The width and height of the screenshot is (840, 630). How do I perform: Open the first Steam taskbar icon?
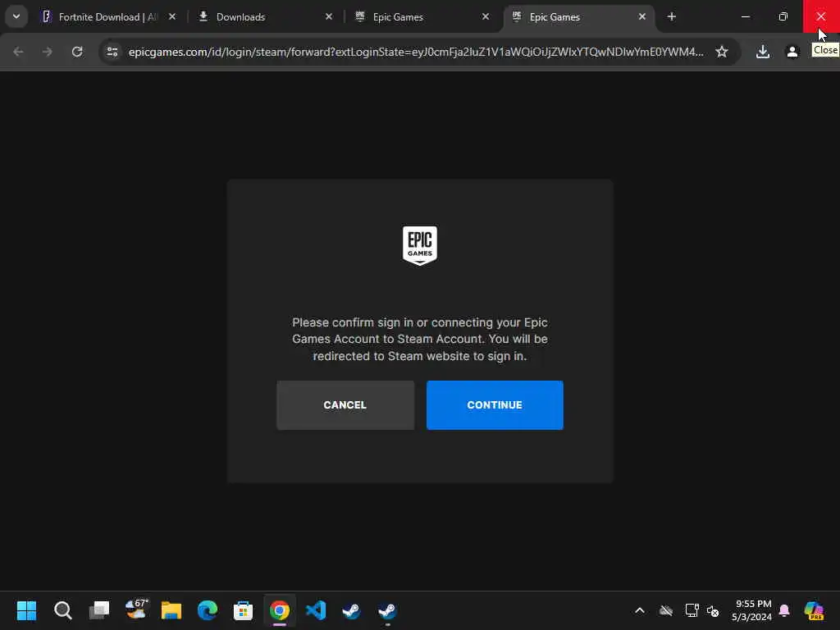[351, 610]
